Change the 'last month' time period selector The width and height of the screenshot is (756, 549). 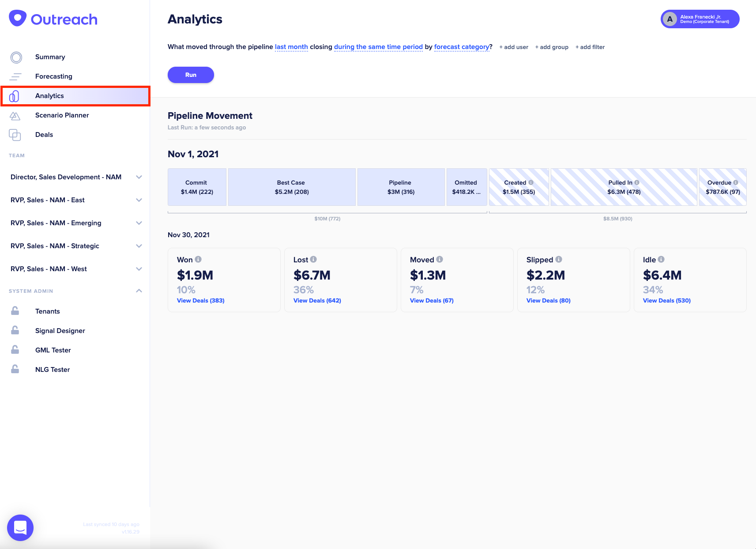(x=291, y=47)
